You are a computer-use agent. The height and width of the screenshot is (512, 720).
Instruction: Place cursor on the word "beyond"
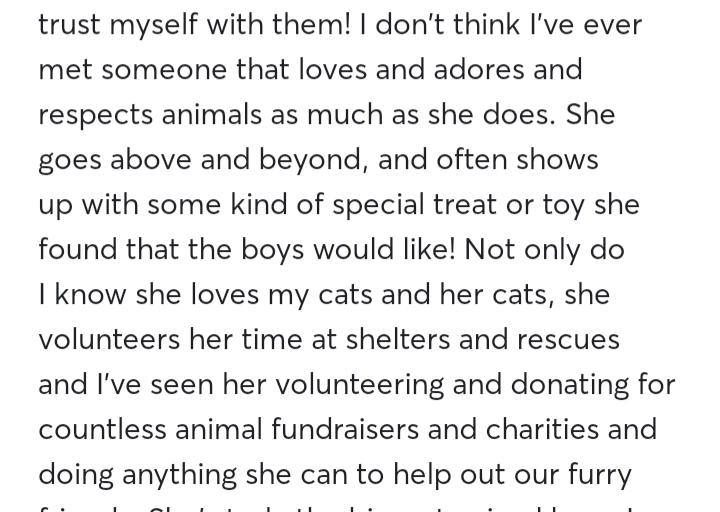[311, 159]
